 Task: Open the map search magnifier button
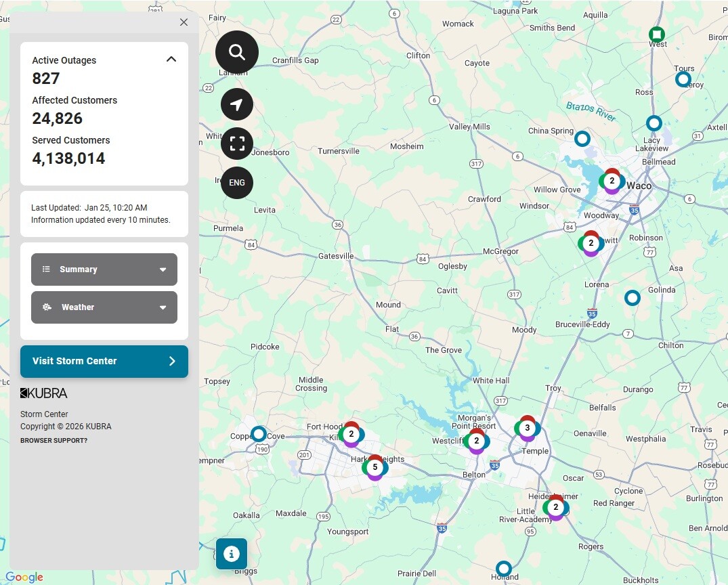point(237,51)
